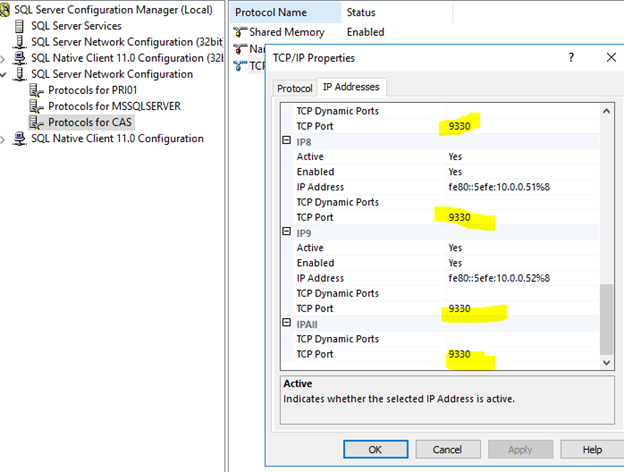Click the SQL Server Configuration Manager root icon
624x472 pixels.
tap(5, 10)
